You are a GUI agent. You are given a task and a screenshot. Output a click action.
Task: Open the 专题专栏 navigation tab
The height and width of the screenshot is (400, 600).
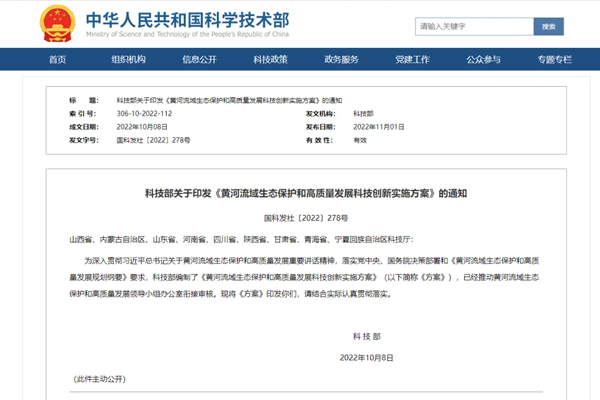point(554,59)
